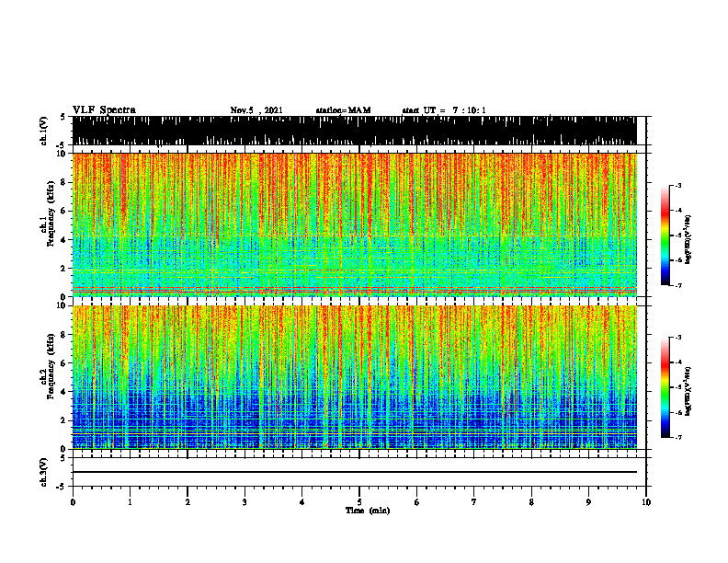Click the ch.2 "Frequency (kHz)" axis label

[x=51, y=366]
